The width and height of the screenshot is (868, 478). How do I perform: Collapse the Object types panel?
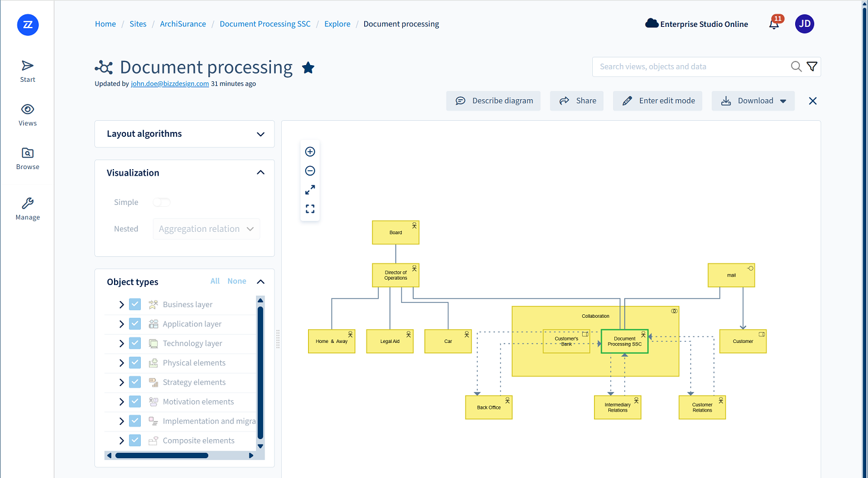pos(260,281)
